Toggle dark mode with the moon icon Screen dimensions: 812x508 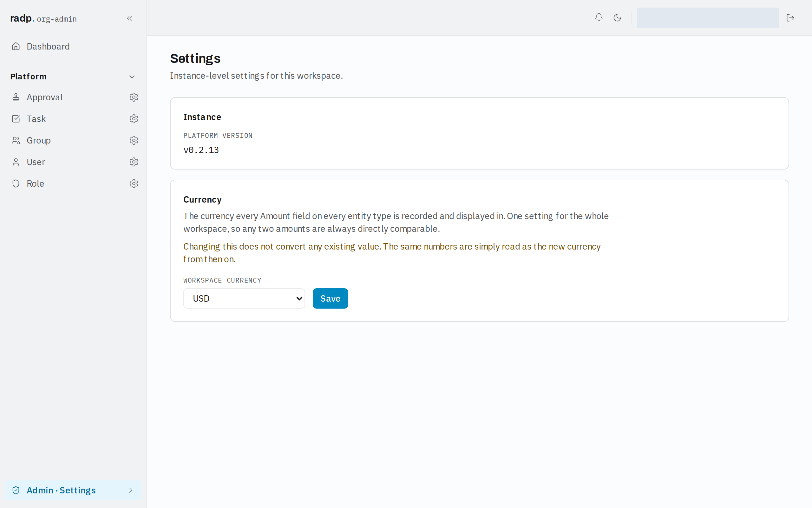[x=617, y=17]
